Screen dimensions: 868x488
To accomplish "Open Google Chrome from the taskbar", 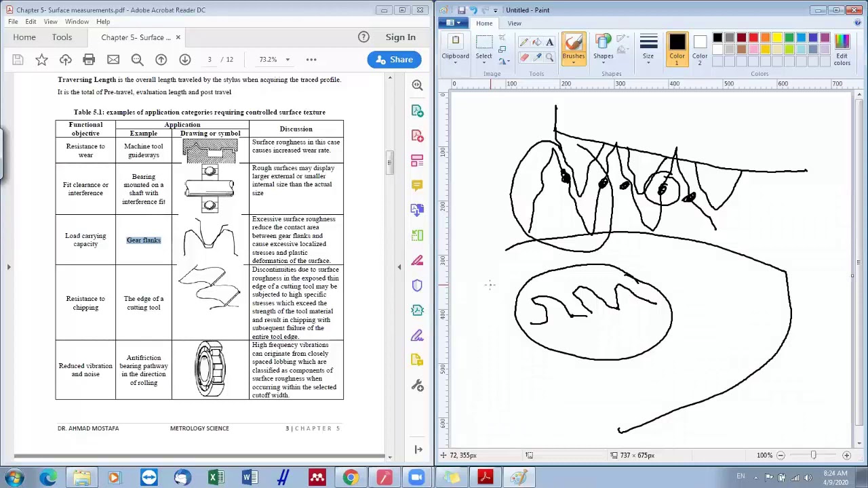I will pos(350,478).
